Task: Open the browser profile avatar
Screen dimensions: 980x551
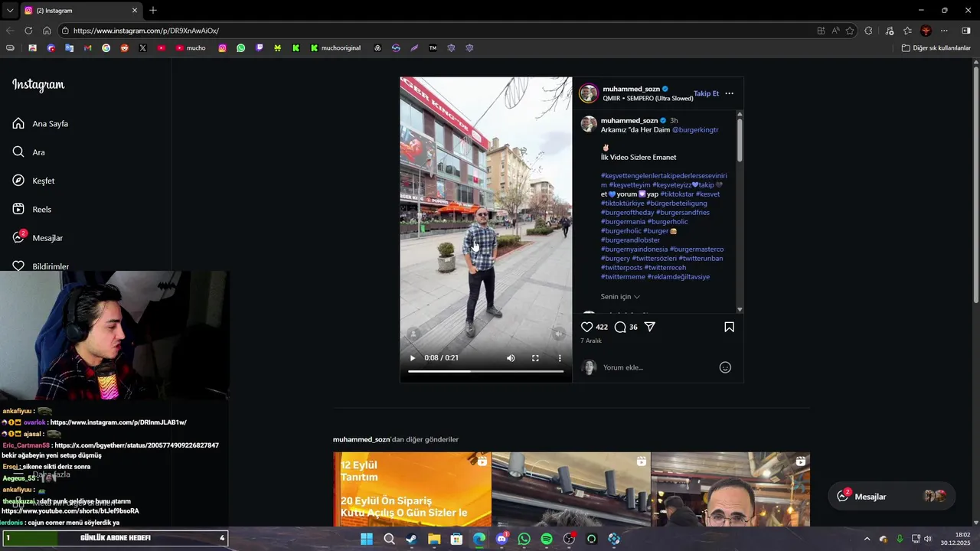Action: pos(926,31)
